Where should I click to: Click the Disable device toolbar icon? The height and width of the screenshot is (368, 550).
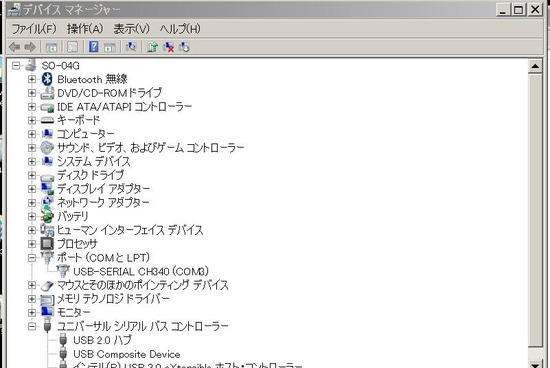(185, 47)
